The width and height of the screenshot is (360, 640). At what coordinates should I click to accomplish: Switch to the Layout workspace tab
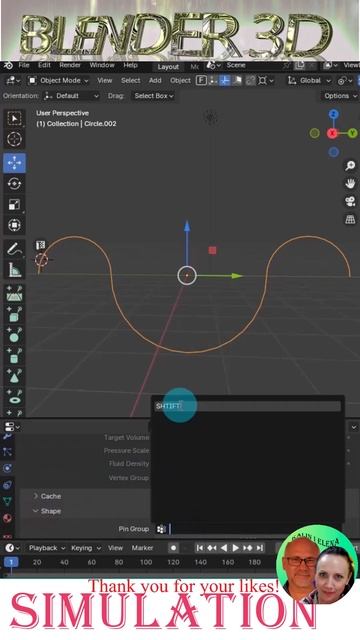(x=168, y=67)
